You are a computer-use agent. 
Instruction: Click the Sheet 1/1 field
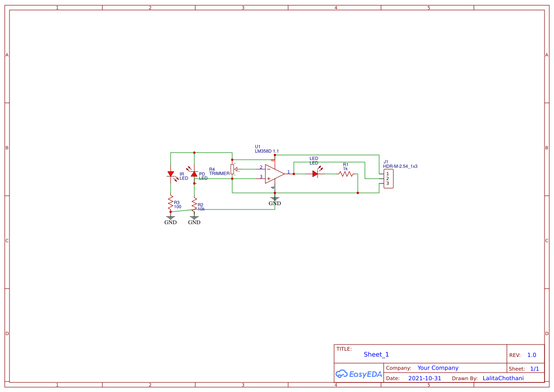point(535,368)
